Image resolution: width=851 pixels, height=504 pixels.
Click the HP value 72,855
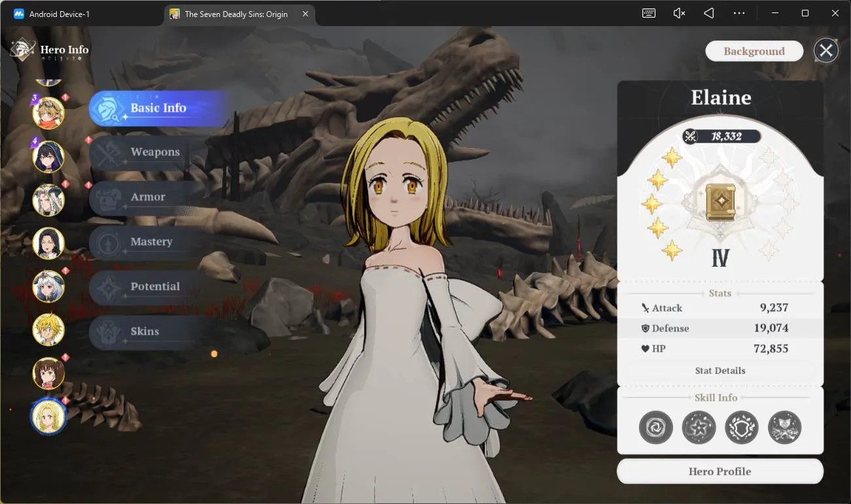click(771, 348)
